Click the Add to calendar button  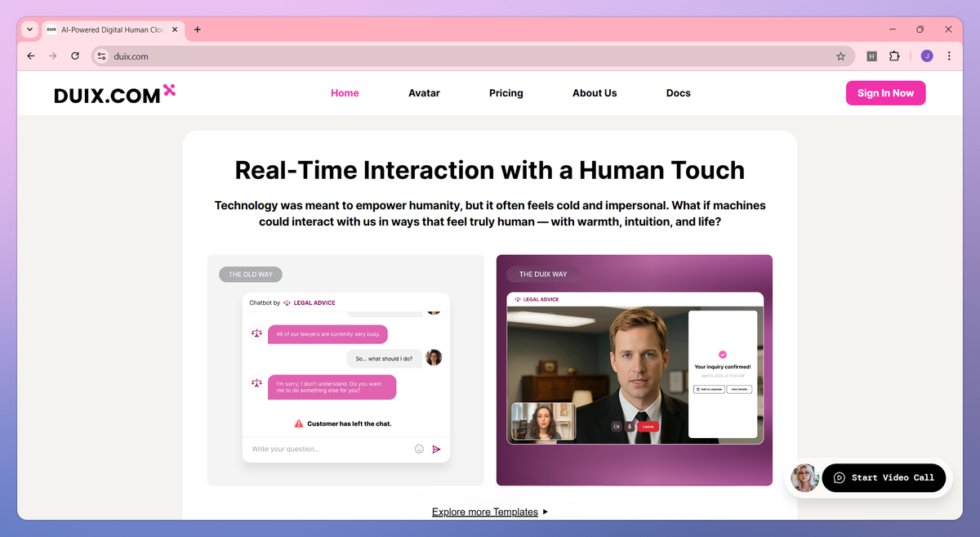coord(709,389)
